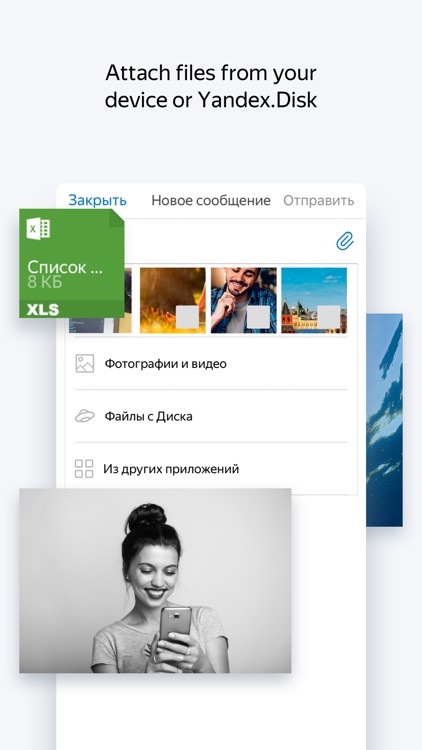Click the Yandex.Disk saucer icon

[x=85, y=416]
